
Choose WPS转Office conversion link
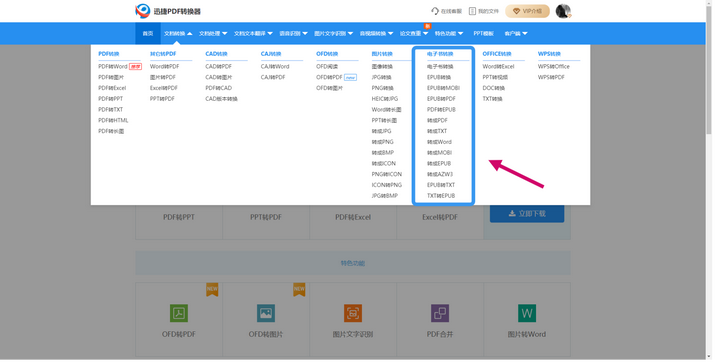[554, 67]
